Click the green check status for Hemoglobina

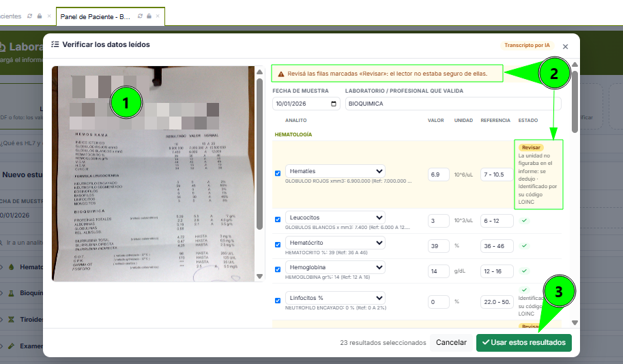tap(525, 271)
